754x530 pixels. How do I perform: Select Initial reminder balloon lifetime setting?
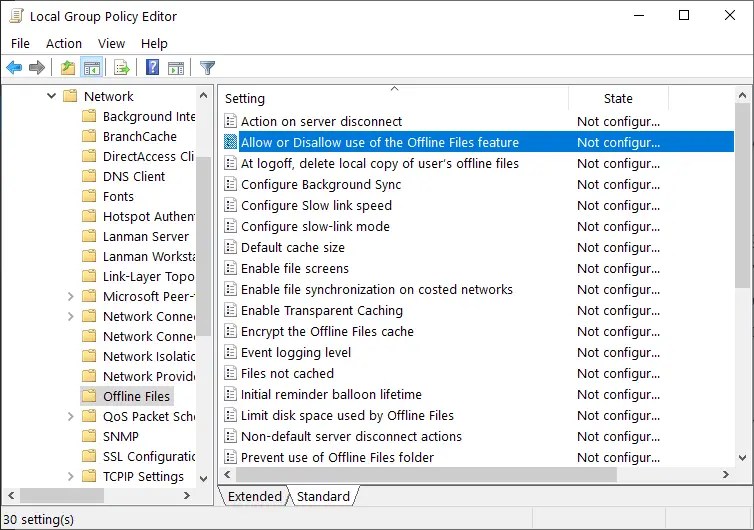pyautogui.click(x=478, y=394)
